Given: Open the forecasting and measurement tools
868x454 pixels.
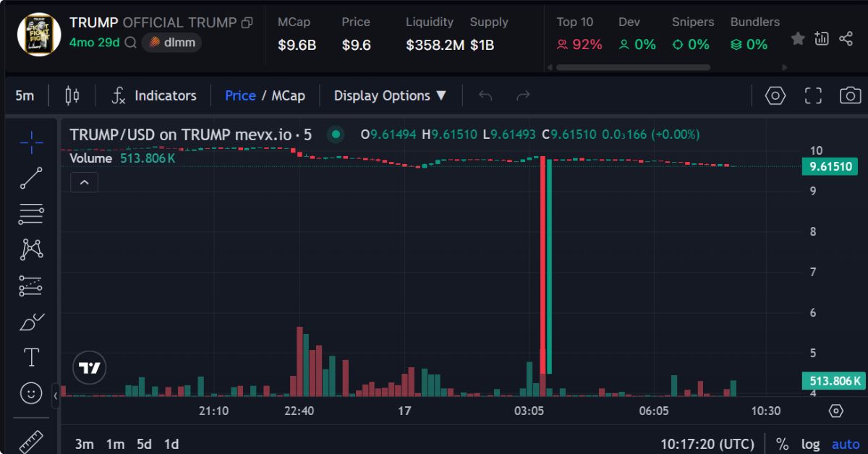Looking at the screenshot, I should (31, 286).
